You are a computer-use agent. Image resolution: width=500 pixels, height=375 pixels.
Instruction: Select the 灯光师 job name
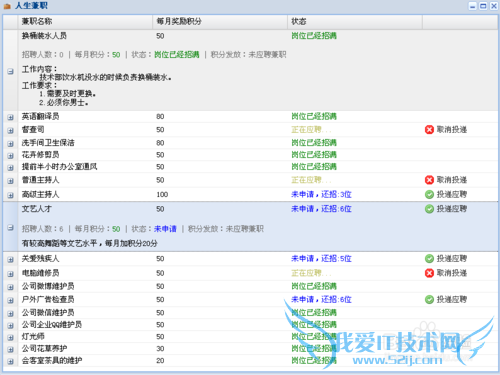click(33, 337)
